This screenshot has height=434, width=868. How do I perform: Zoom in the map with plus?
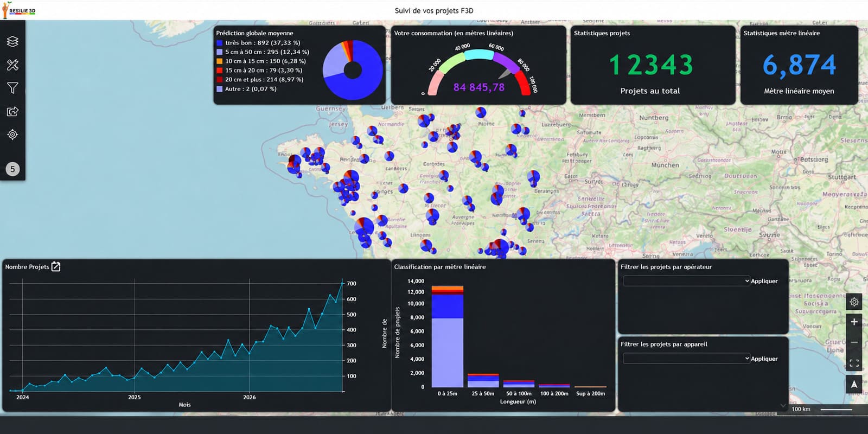click(x=854, y=322)
